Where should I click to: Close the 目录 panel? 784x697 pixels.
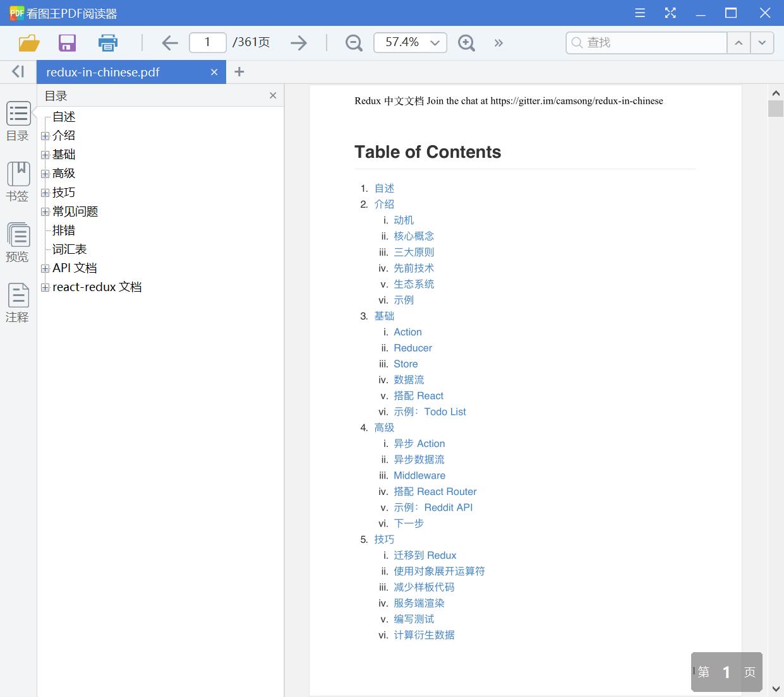click(273, 95)
